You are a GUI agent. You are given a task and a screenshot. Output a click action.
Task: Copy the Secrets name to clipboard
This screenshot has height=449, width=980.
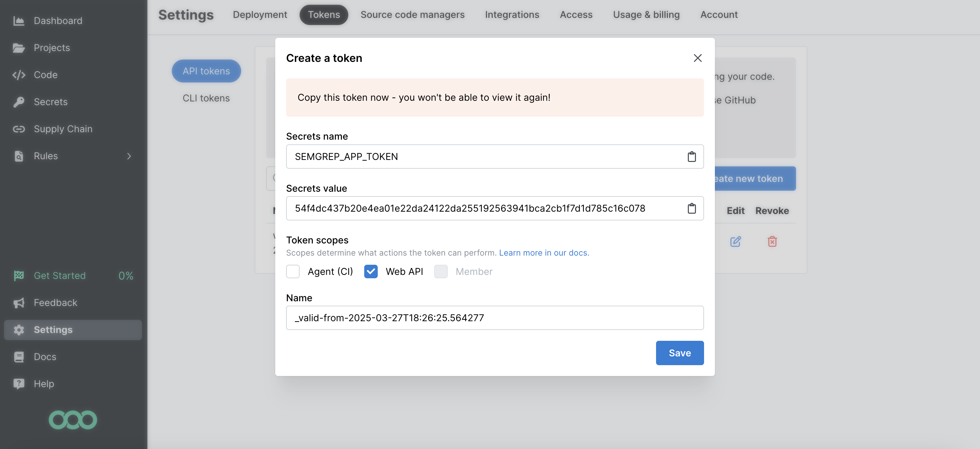(691, 157)
